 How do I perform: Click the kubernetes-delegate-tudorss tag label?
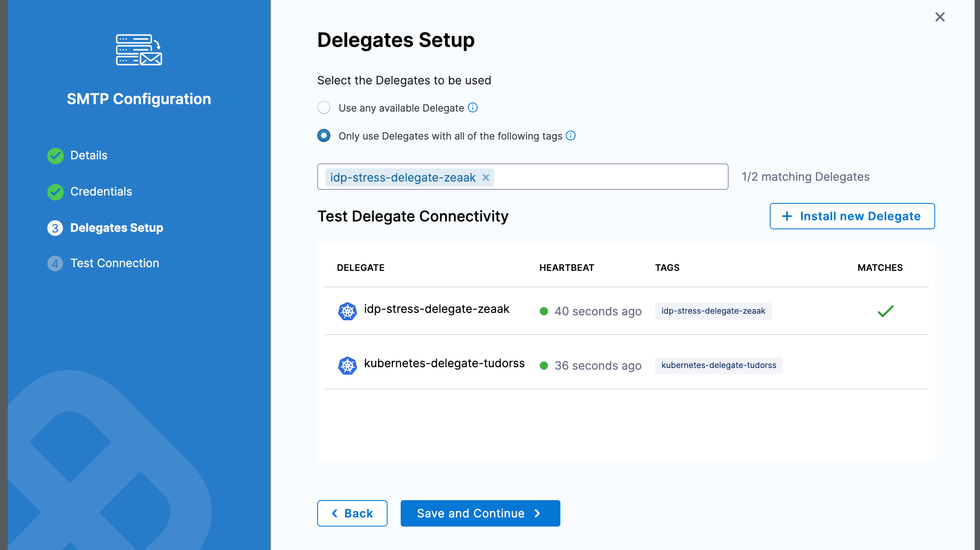[x=718, y=365]
